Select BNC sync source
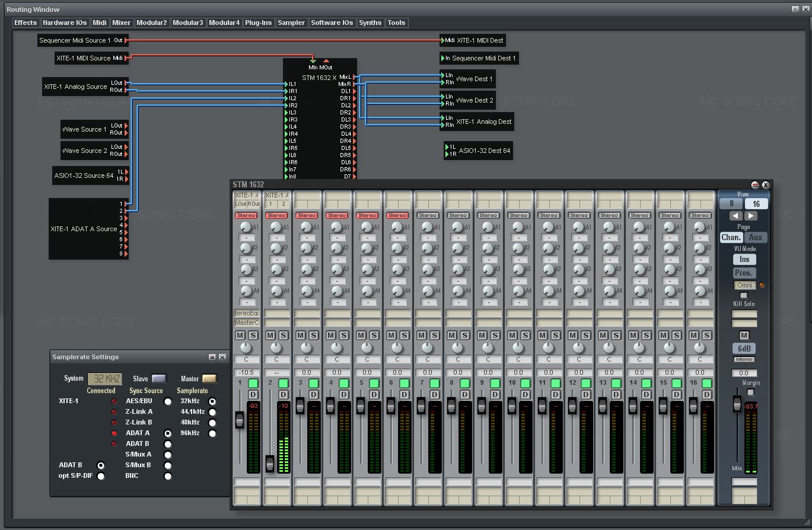 coord(168,476)
